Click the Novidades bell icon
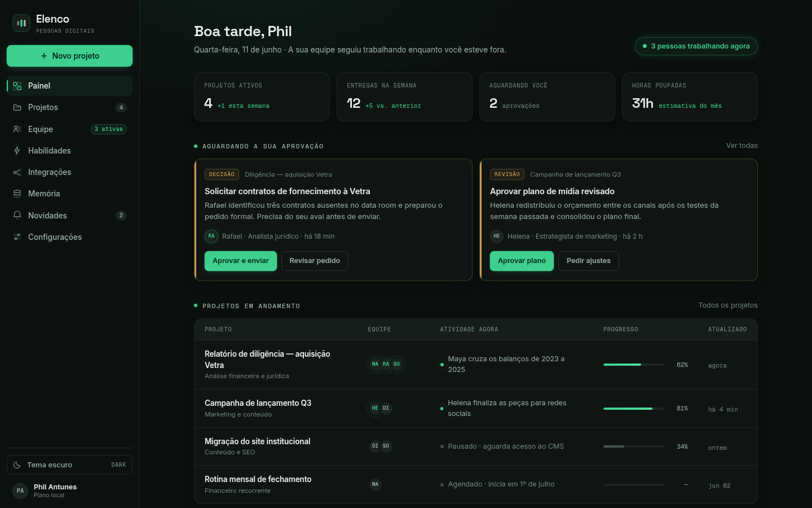812x508 pixels. pos(17,216)
